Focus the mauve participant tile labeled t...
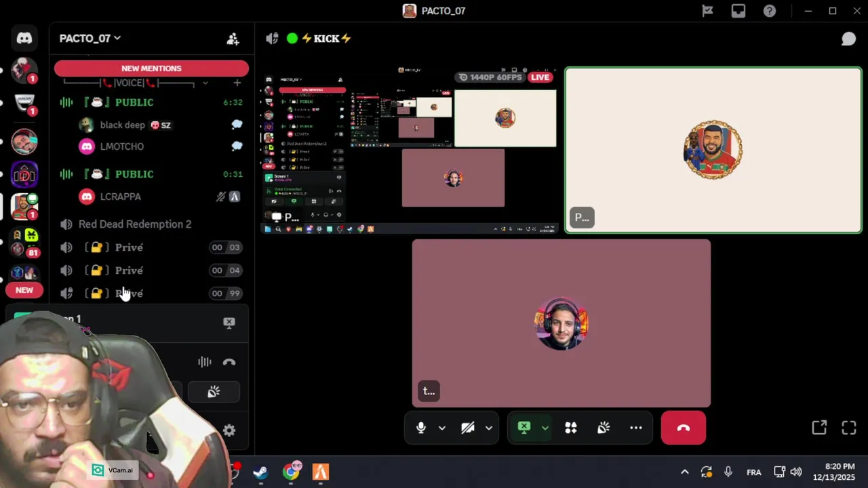This screenshot has width=868, height=488. pyautogui.click(x=561, y=323)
